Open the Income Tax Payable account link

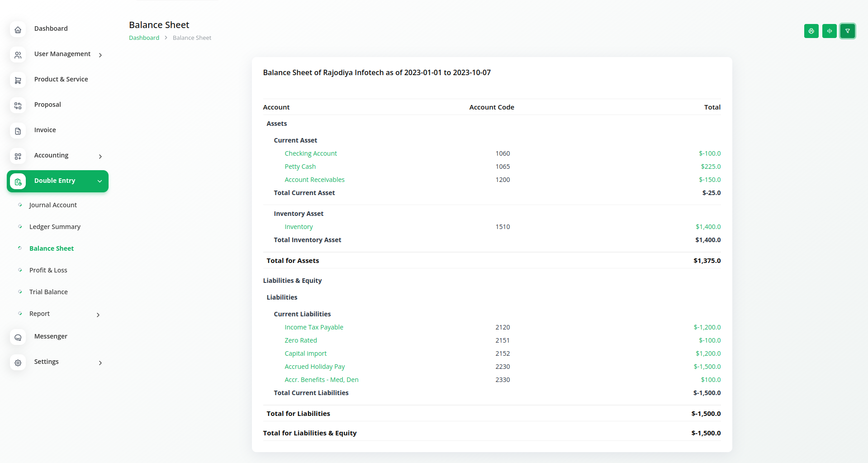(x=314, y=327)
